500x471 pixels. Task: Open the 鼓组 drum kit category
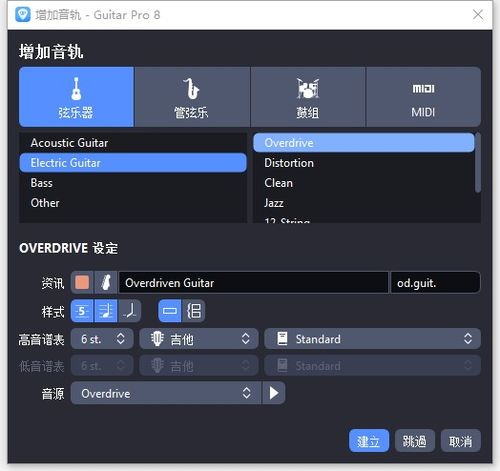click(x=308, y=97)
